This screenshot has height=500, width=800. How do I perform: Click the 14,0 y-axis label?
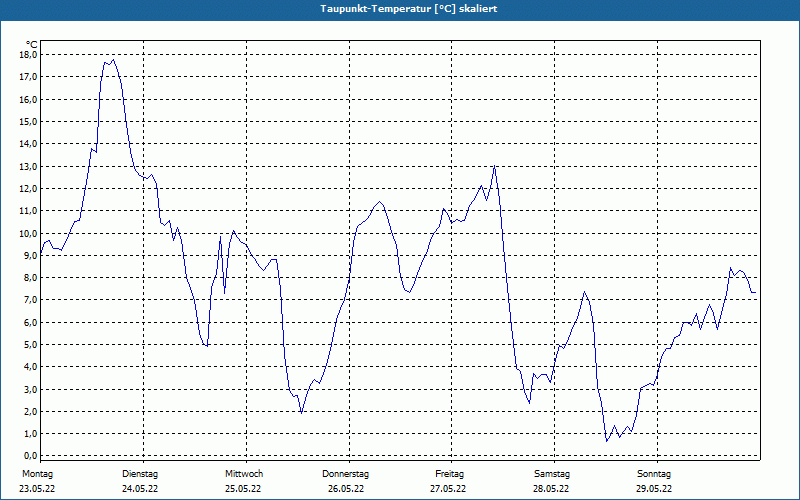point(29,144)
